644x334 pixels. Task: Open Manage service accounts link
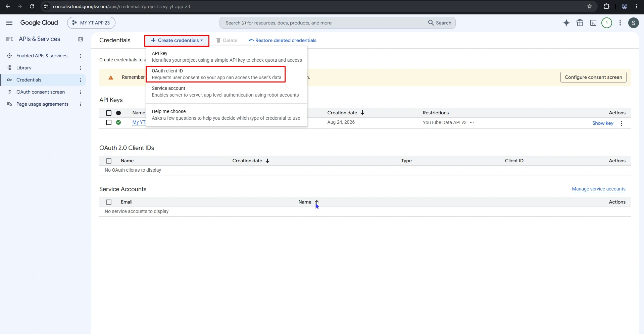pos(599,189)
